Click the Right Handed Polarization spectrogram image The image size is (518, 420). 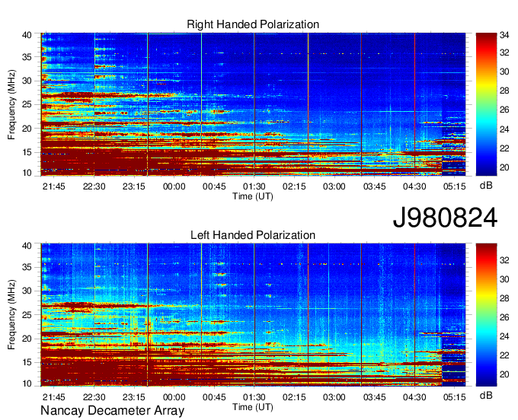tap(253, 104)
